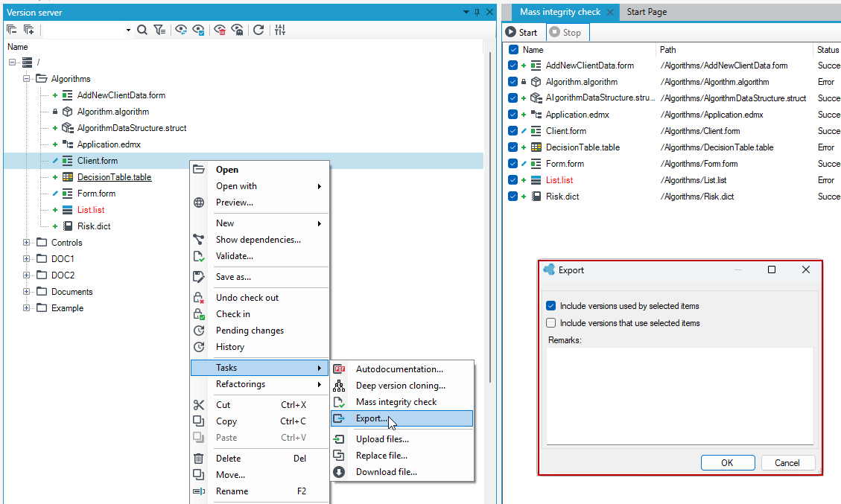Expand the Controls folder
The height and width of the screenshot is (504, 841).
click(26, 243)
